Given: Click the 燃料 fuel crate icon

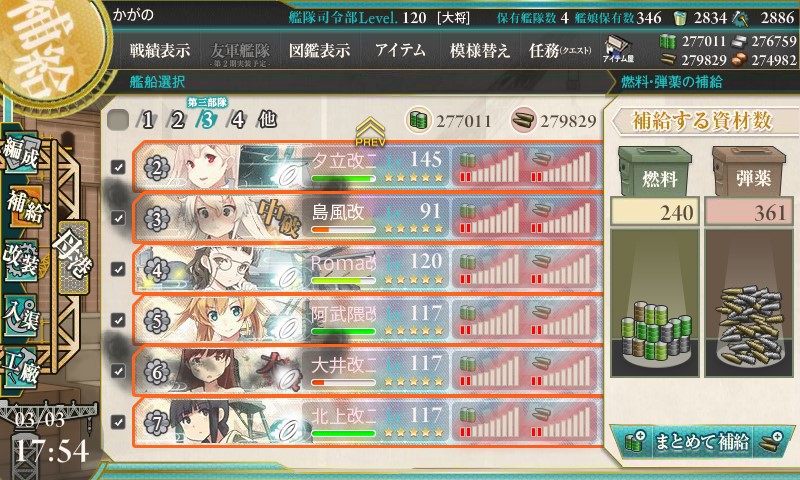Looking at the screenshot, I should click(x=655, y=171).
